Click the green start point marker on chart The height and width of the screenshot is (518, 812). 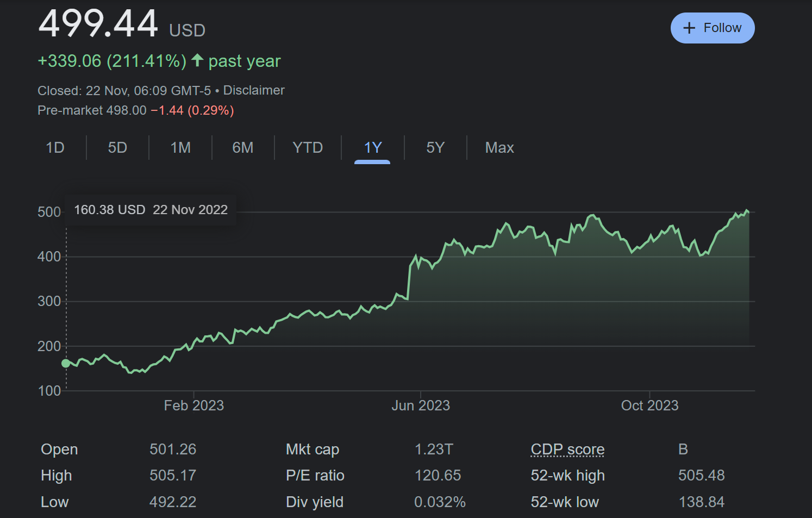[66, 363]
